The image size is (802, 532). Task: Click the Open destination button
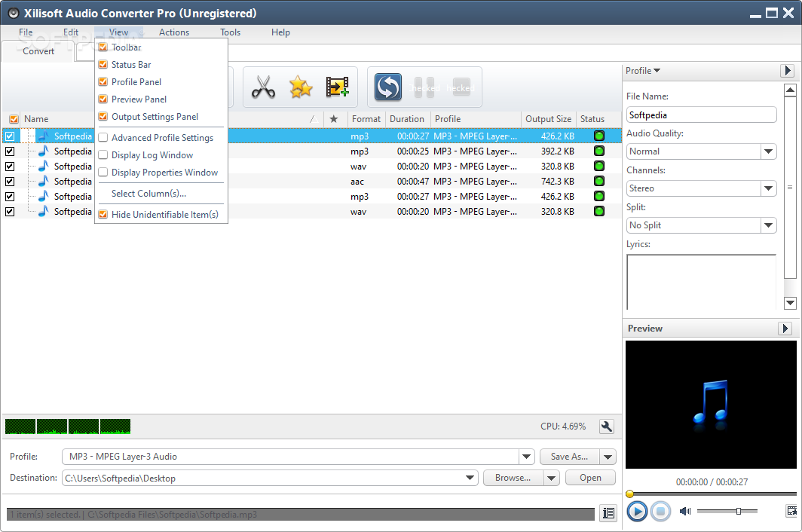tap(590, 478)
